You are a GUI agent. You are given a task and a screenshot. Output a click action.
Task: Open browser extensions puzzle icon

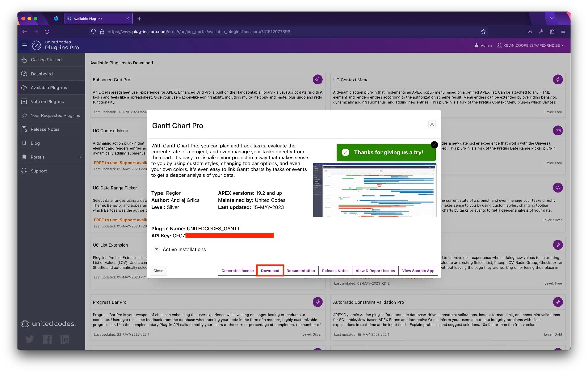tap(552, 32)
